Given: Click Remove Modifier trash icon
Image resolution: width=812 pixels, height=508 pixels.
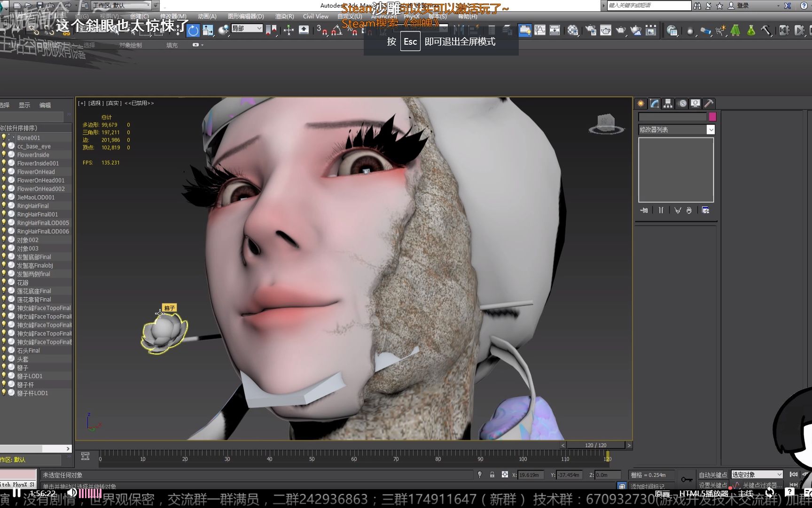Looking at the screenshot, I should coord(689,210).
